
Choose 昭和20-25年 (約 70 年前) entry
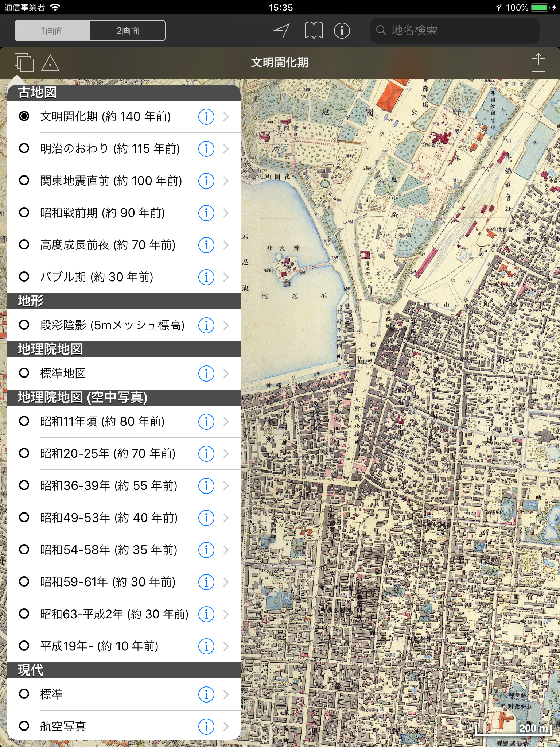coord(124,454)
